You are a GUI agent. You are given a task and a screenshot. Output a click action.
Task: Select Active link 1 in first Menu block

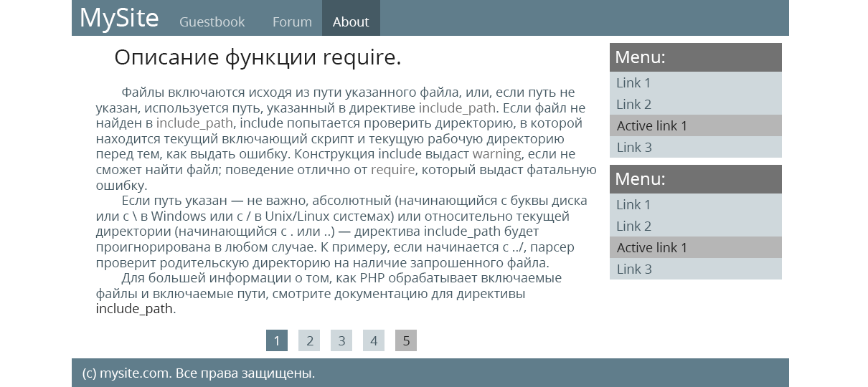(x=696, y=125)
